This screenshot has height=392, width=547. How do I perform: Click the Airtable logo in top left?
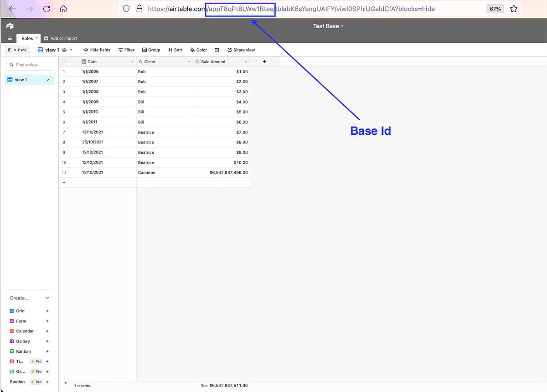pyautogui.click(x=10, y=26)
